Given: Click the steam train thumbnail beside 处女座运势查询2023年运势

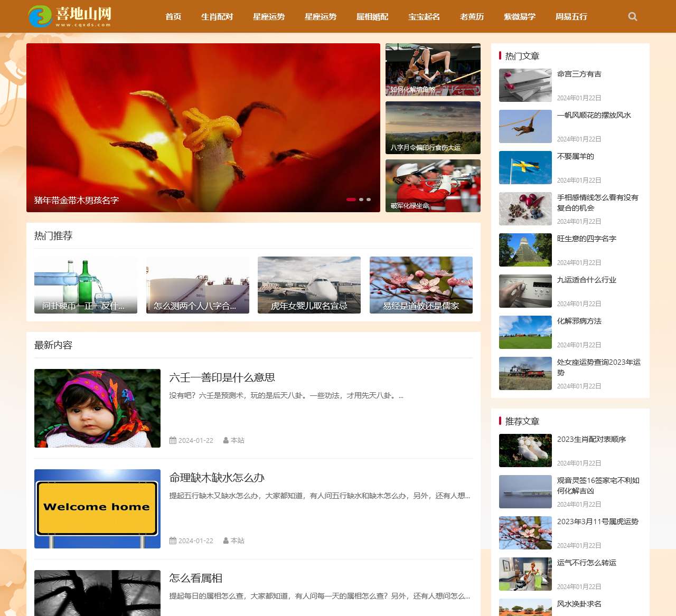Looking at the screenshot, I should (x=525, y=373).
